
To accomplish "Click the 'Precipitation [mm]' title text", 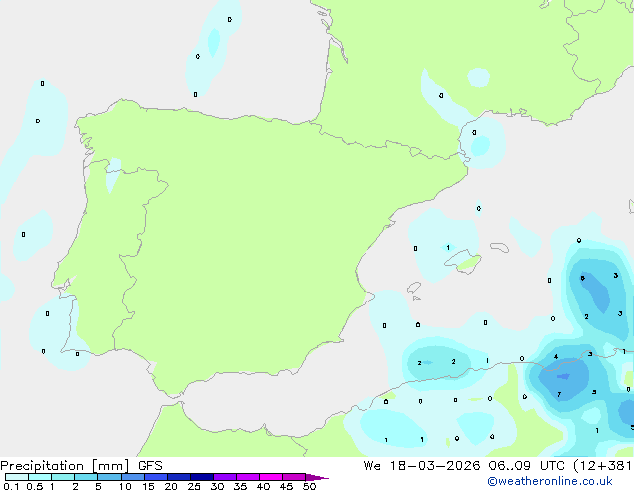I will tap(65, 466).
